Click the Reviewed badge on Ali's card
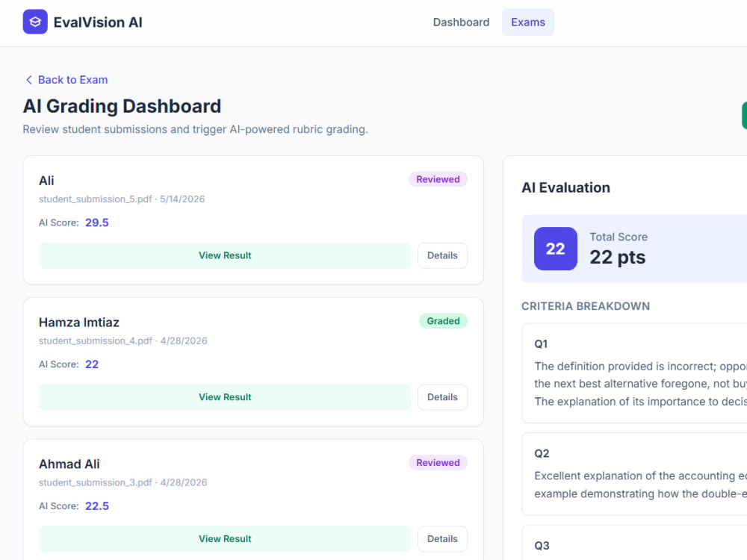The width and height of the screenshot is (747, 560). 438,179
